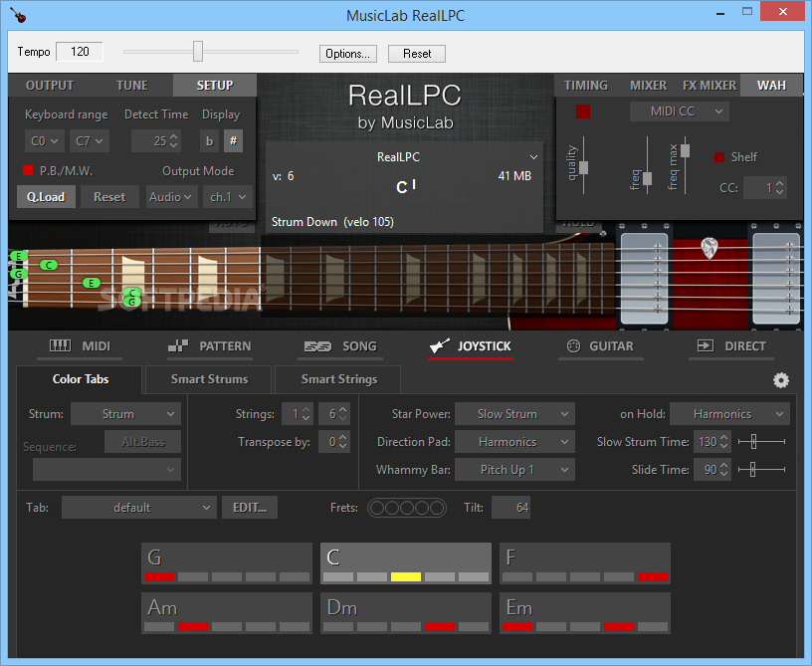Select the Color Tabs subtab

coord(81,379)
